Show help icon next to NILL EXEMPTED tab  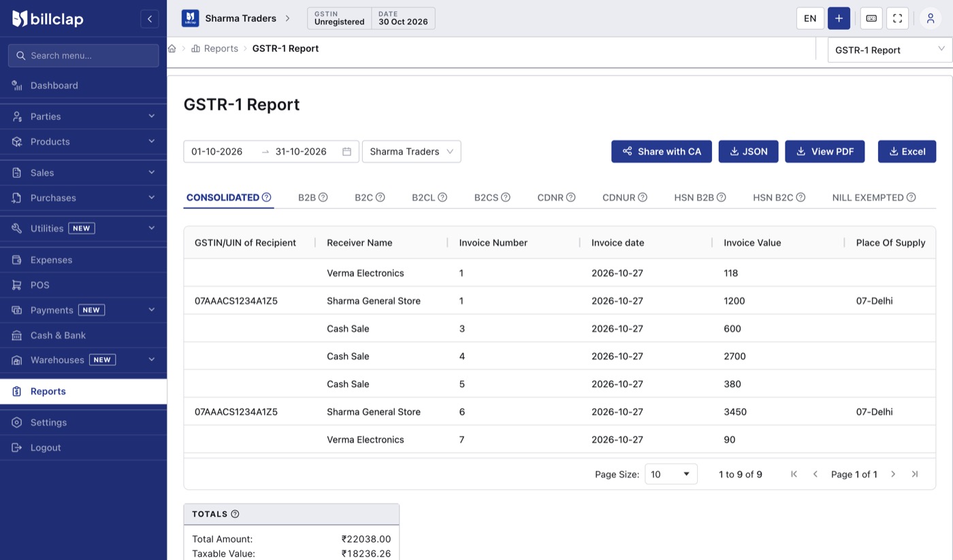click(x=911, y=197)
